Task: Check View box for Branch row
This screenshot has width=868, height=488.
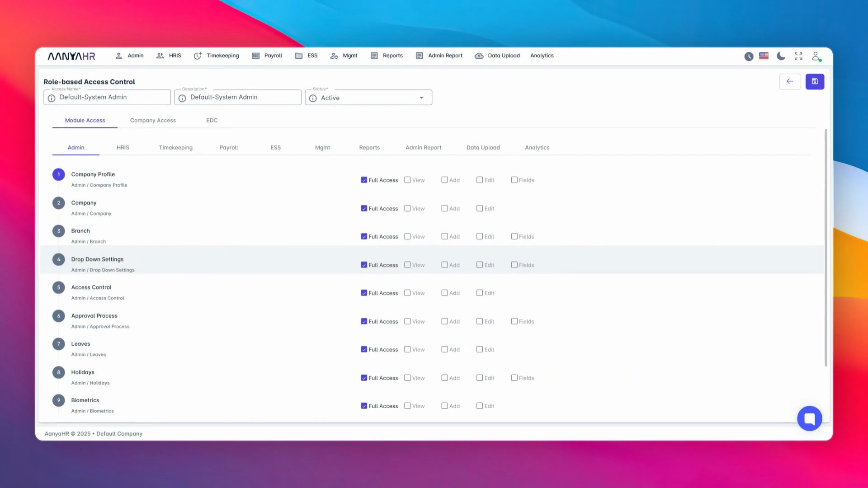Action: click(407, 236)
